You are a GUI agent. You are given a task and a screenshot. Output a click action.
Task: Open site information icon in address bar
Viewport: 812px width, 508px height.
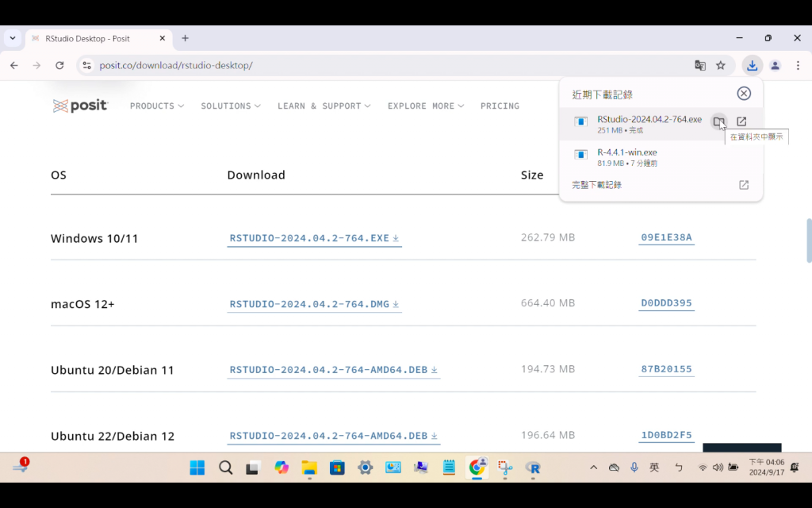(87, 65)
